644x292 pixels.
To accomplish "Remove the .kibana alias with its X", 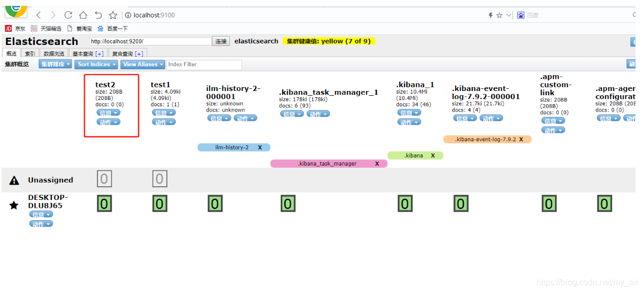I will pyautogui.click(x=433, y=156).
